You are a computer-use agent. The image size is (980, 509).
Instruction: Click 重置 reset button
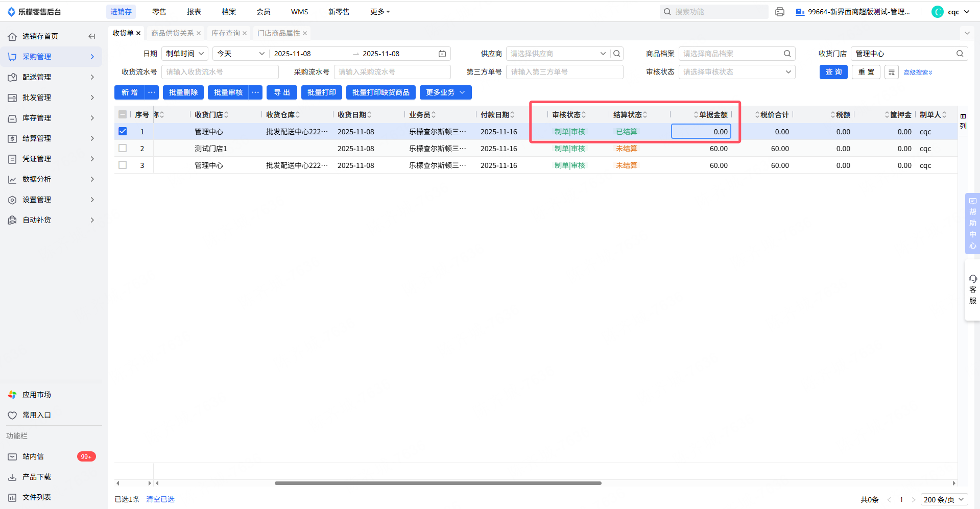click(x=866, y=72)
